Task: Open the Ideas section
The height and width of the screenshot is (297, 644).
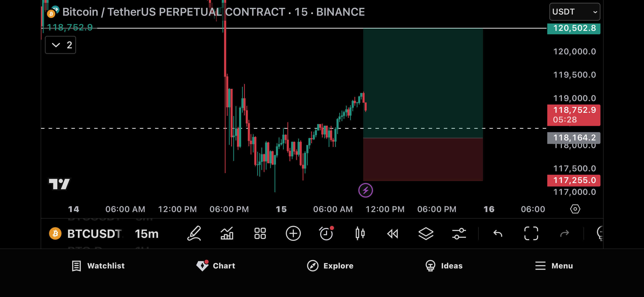Action: click(x=444, y=266)
